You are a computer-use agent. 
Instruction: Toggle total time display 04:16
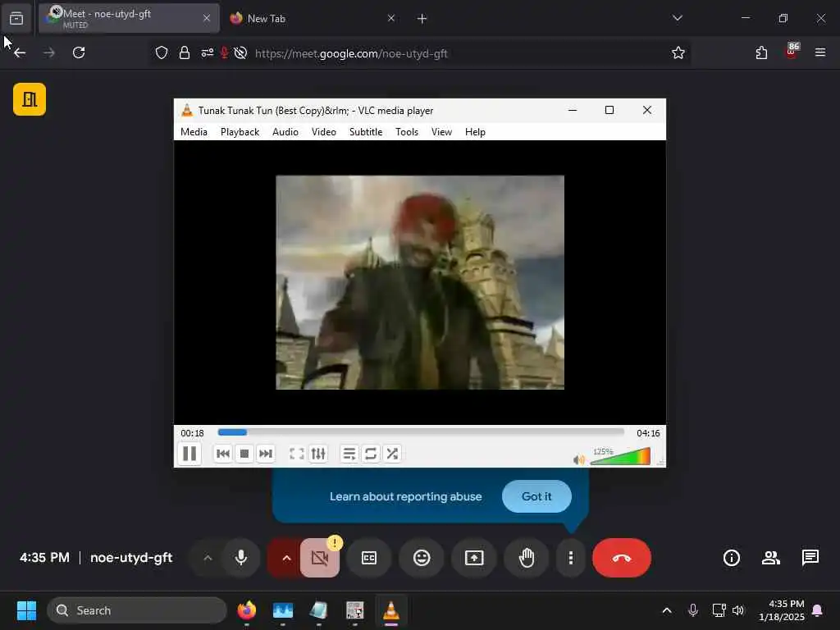tap(648, 433)
